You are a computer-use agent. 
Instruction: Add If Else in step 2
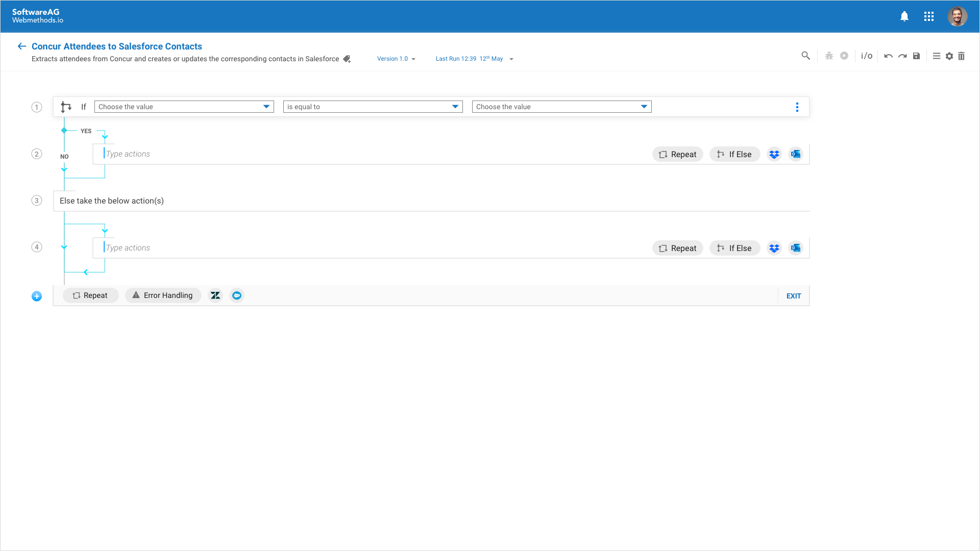734,154
